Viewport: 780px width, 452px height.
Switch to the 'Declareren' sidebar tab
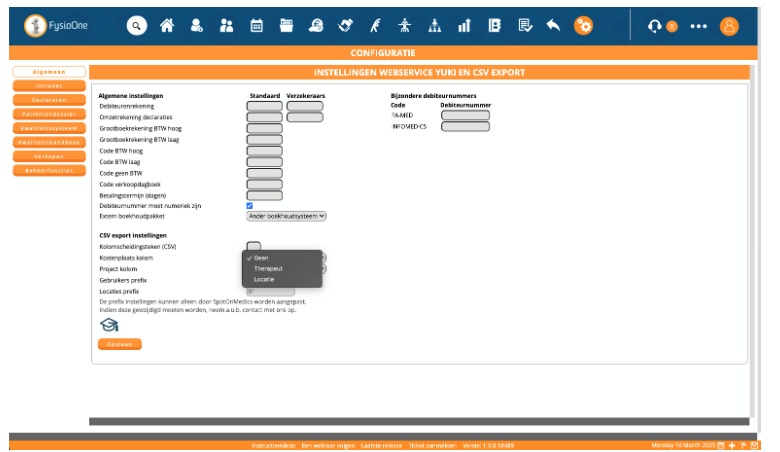[49, 101]
